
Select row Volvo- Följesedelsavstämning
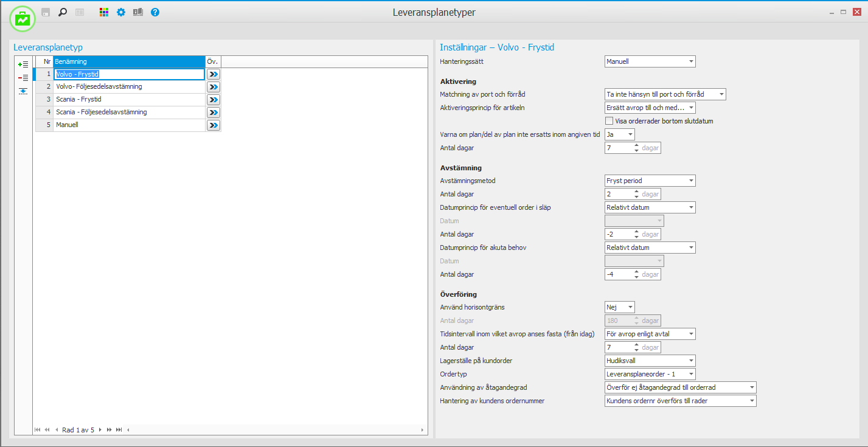coord(129,87)
